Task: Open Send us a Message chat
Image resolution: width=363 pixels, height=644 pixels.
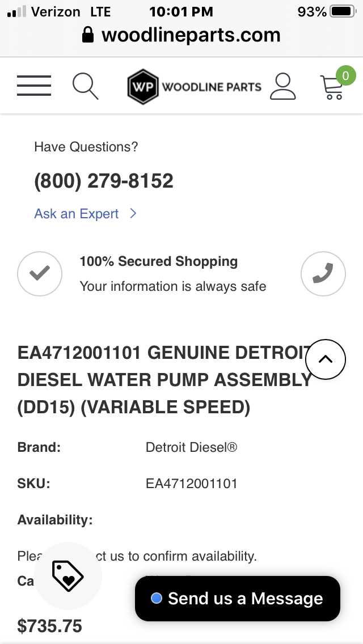Action: (237, 599)
